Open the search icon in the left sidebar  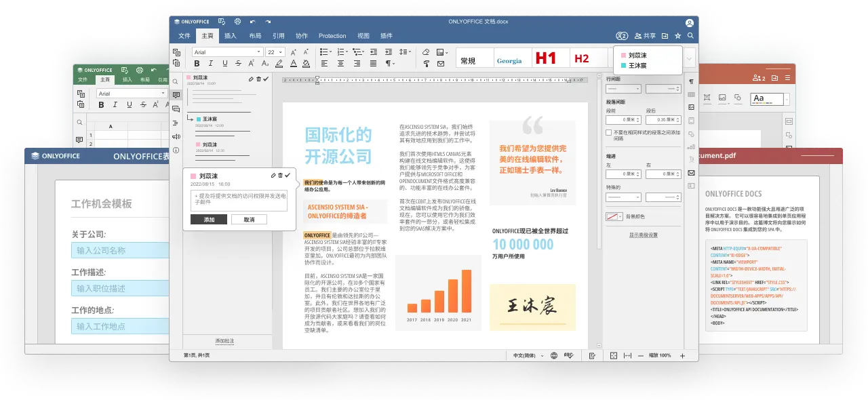(176, 81)
